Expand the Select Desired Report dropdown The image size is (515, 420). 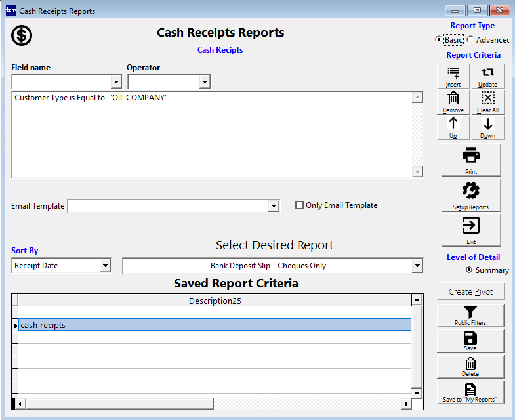point(417,266)
